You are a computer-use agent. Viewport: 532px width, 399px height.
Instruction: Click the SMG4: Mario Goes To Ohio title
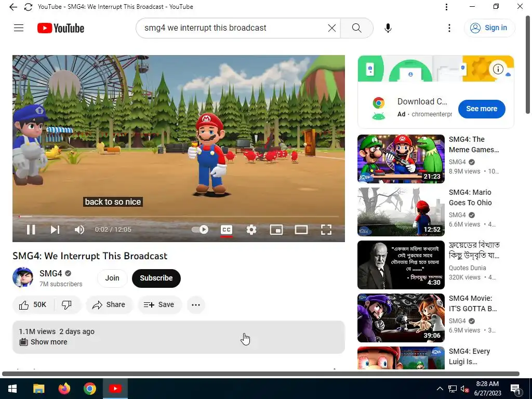click(470, 197)
